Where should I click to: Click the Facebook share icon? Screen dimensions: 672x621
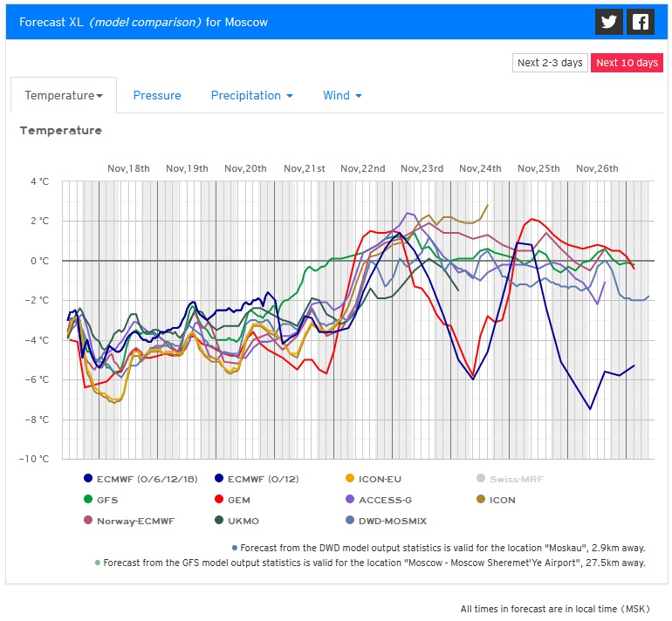pyautogui.click(x=641, y=23)
